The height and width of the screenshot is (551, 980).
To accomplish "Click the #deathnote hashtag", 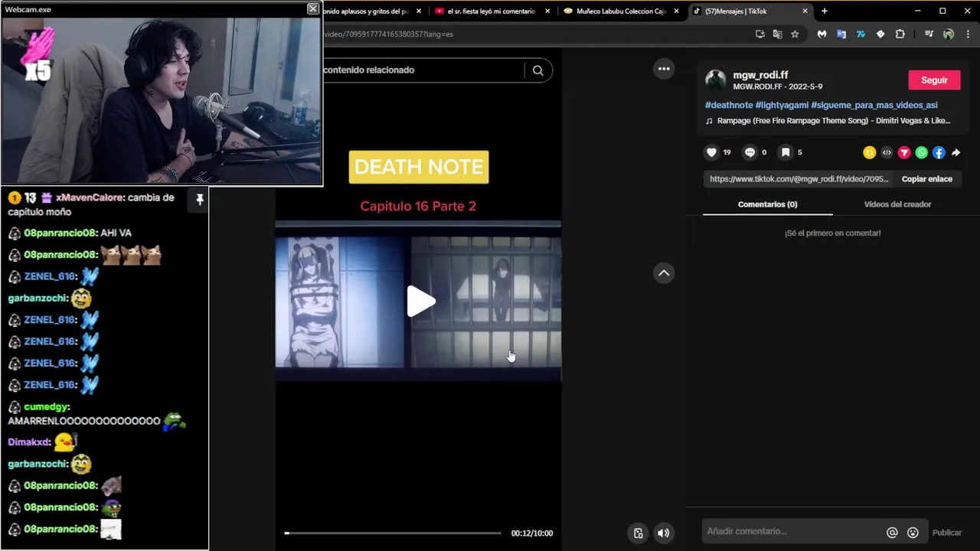I will (x=729, y=105).
